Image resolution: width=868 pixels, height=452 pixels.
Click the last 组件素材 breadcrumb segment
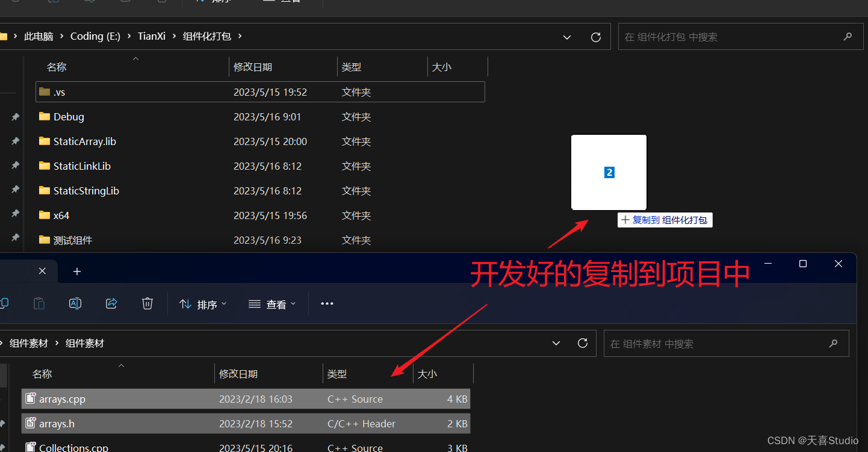85,343
